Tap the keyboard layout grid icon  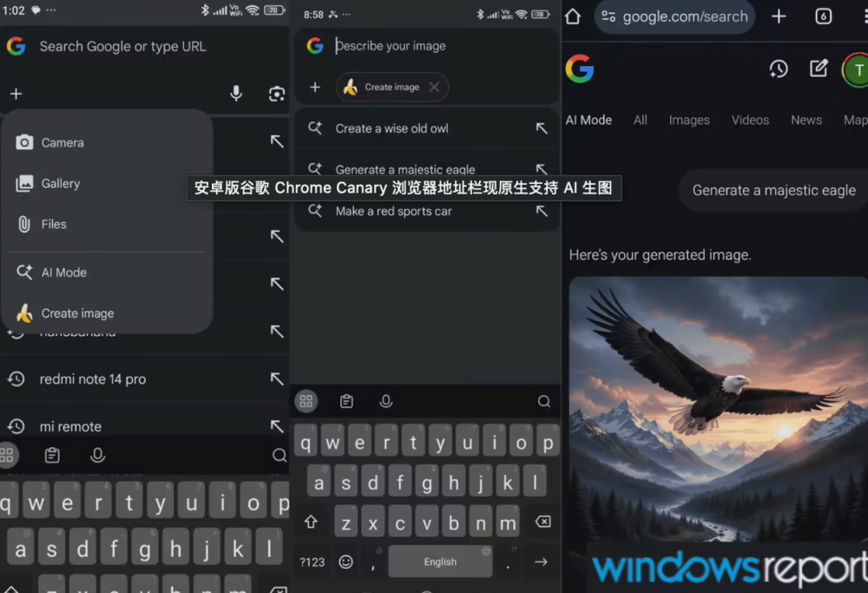pyautogui.click(x=306, y=401)
